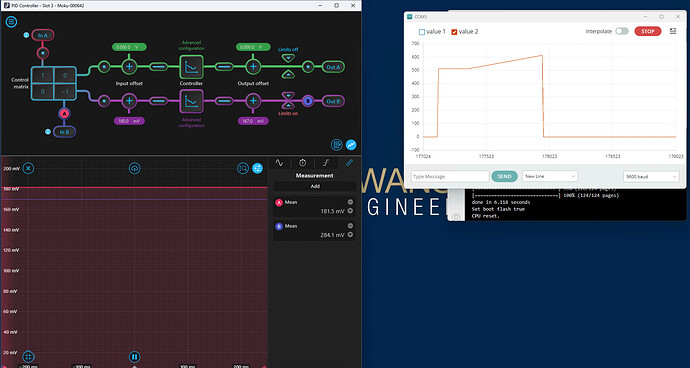Click the purple gain block before the Controller
The image size is (690, 368).
click(158, 101)
